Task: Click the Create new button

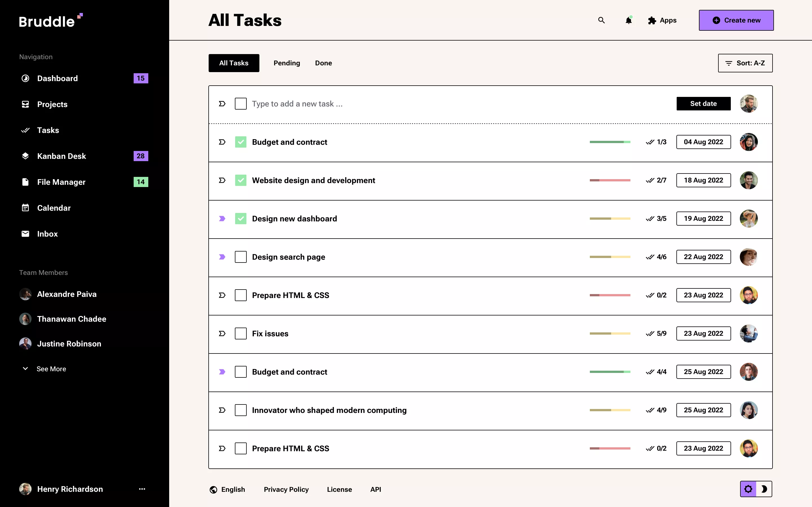Action: click(x=736, y=20)
